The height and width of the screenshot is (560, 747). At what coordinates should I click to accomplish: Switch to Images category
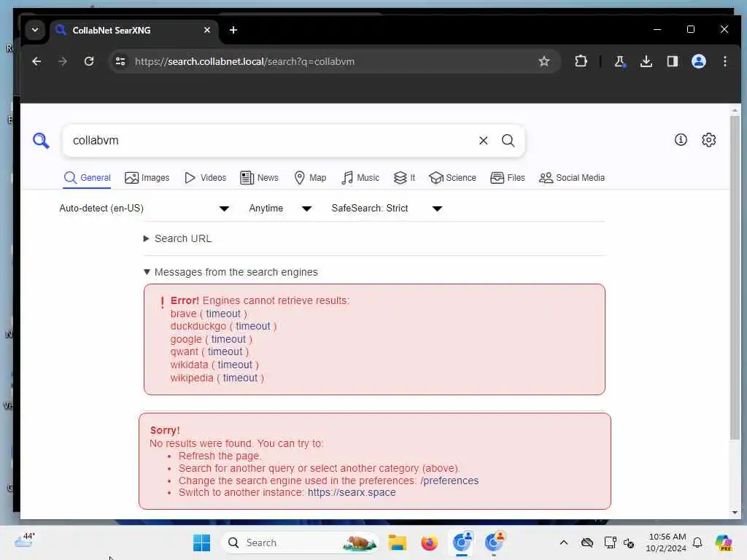coord(147,178)
